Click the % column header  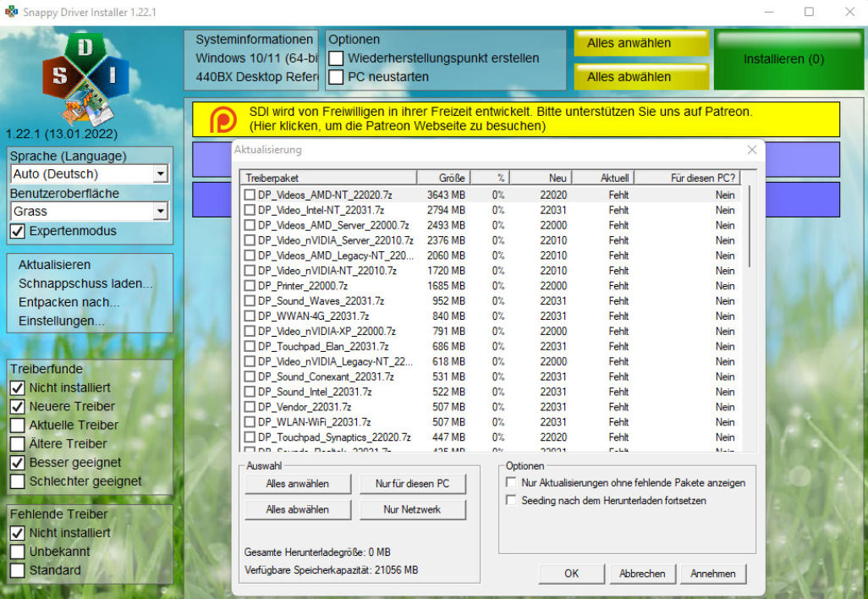click(491, 178)
